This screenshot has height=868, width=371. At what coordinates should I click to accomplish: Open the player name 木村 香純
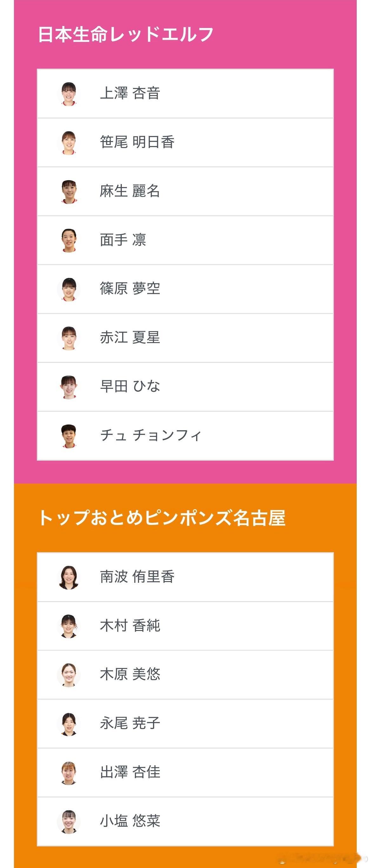130,626
